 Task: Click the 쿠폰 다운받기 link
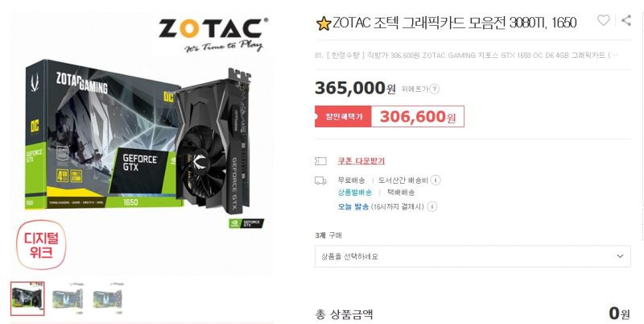(361, 161)
